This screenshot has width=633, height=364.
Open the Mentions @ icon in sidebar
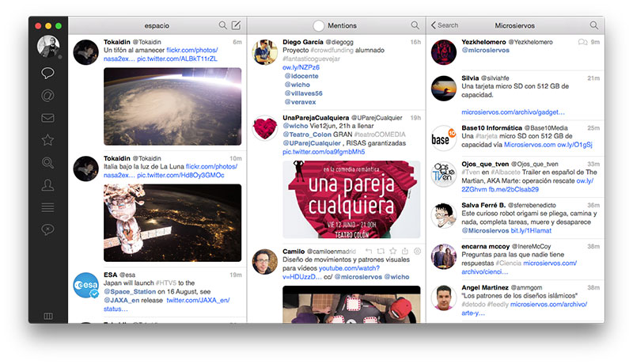point(47,96)
